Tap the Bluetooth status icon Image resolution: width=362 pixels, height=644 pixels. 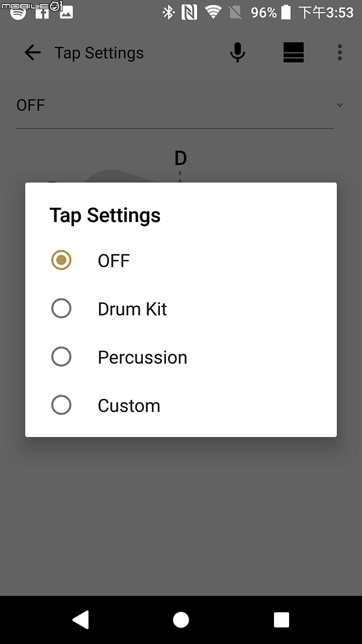168,12
